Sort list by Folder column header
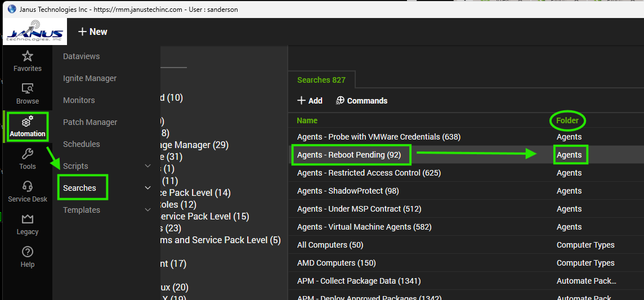The image size is (644, 300). coord(567,120)
